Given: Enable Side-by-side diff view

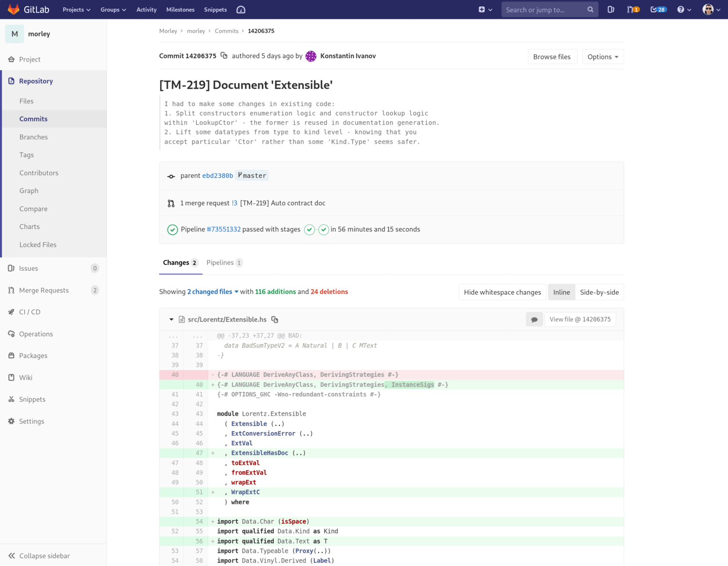Looking at the screenshot, I should (x=599, y=292).
